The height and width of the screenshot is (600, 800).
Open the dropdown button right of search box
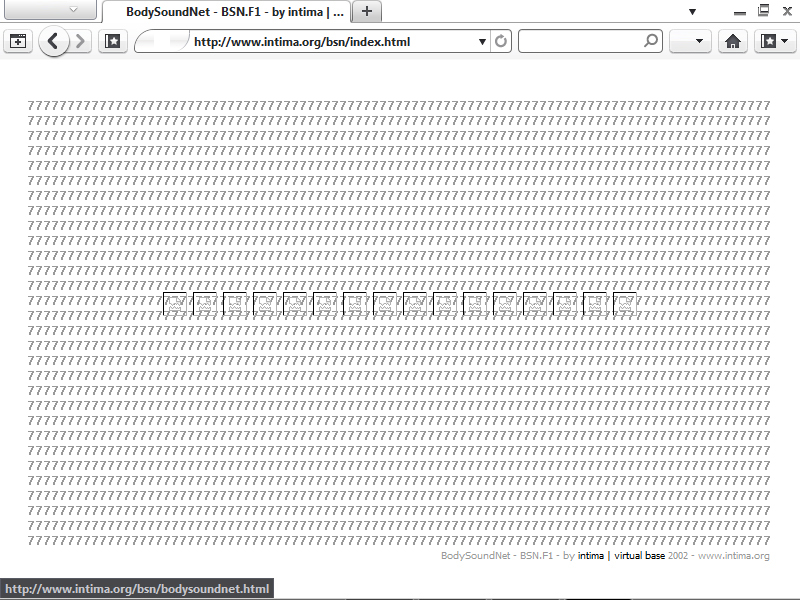689,42
